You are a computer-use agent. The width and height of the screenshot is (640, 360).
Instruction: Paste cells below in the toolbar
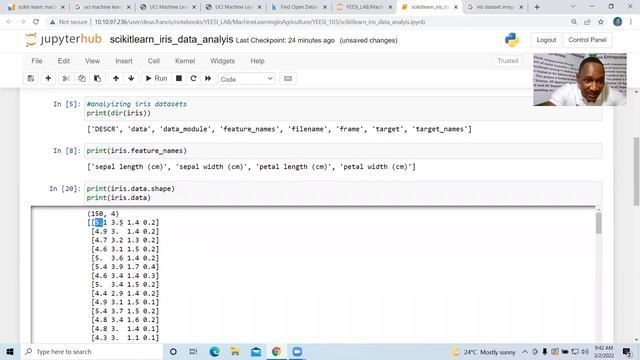[x=97, y=78]
